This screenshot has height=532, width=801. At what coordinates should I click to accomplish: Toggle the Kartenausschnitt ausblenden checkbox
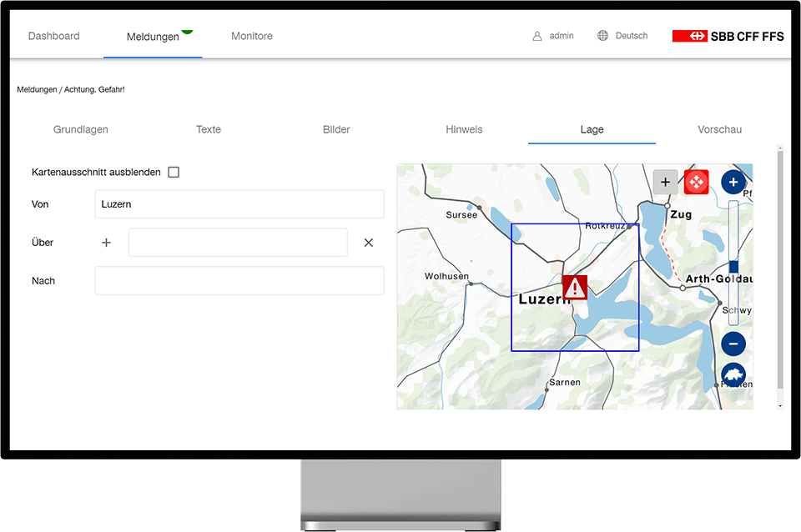click(174, 173)
